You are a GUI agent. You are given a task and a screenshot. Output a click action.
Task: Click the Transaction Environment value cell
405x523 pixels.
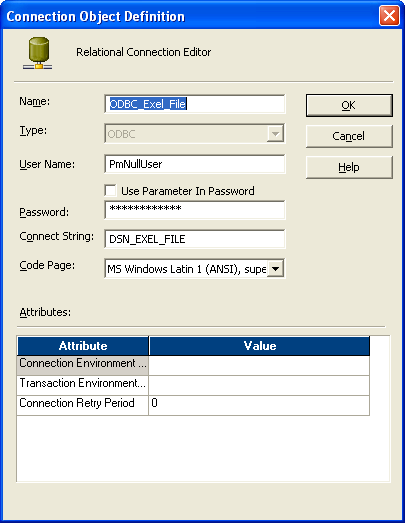coord(259,386)
